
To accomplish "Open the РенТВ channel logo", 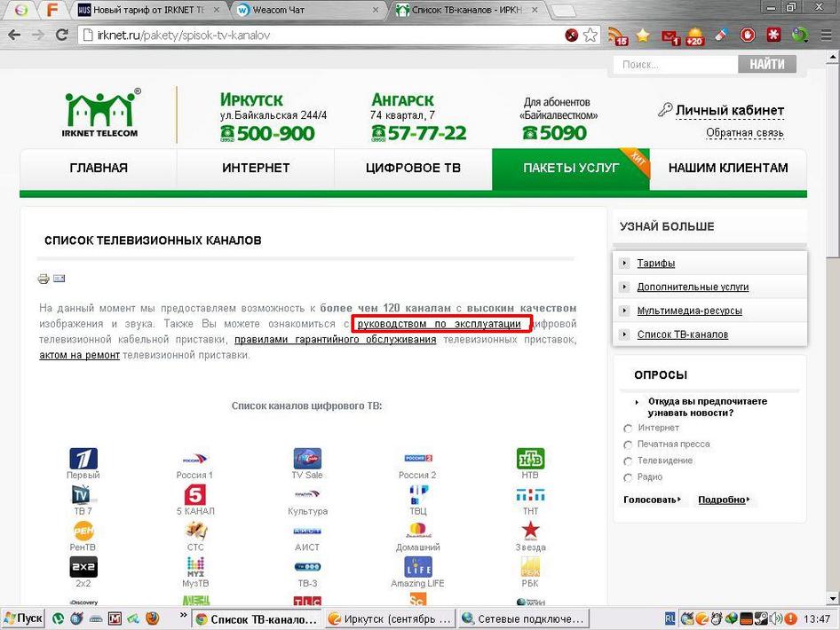I will coord(83,531).
